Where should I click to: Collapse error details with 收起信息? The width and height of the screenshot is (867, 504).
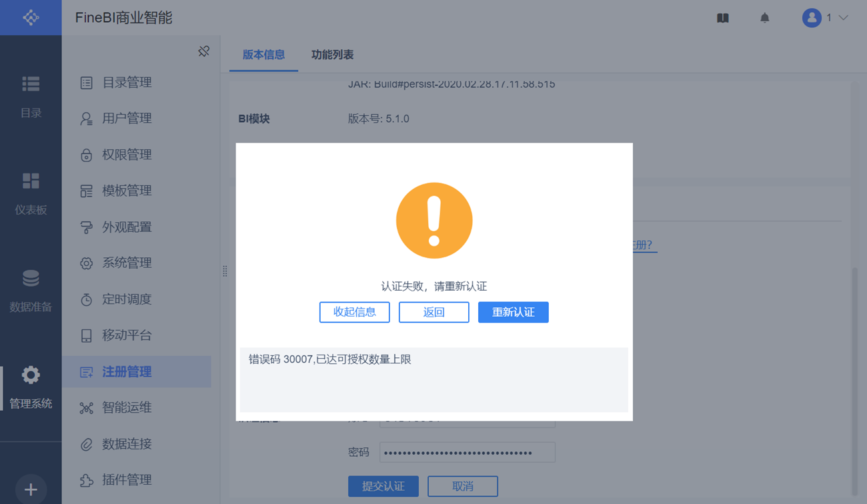pyautogui.click(x=355, y=312)
